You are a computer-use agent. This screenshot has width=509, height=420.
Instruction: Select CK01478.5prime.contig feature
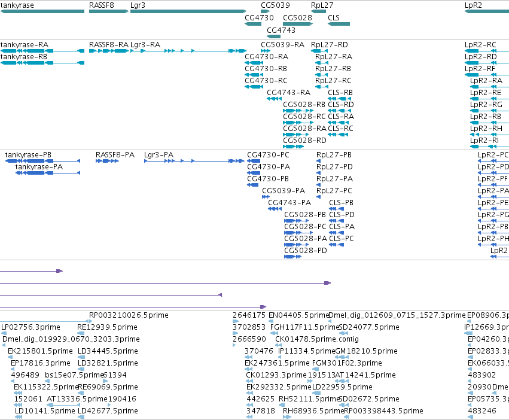point(317,339)
